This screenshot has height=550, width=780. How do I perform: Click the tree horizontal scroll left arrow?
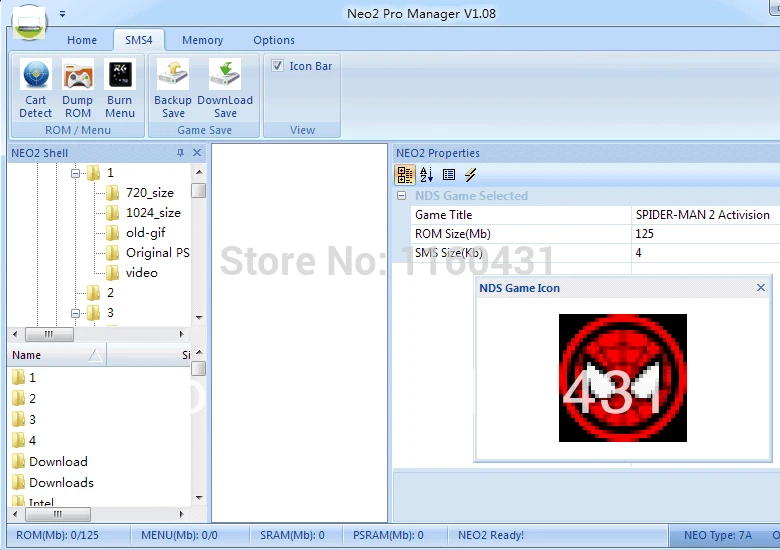tap(15, 334)
